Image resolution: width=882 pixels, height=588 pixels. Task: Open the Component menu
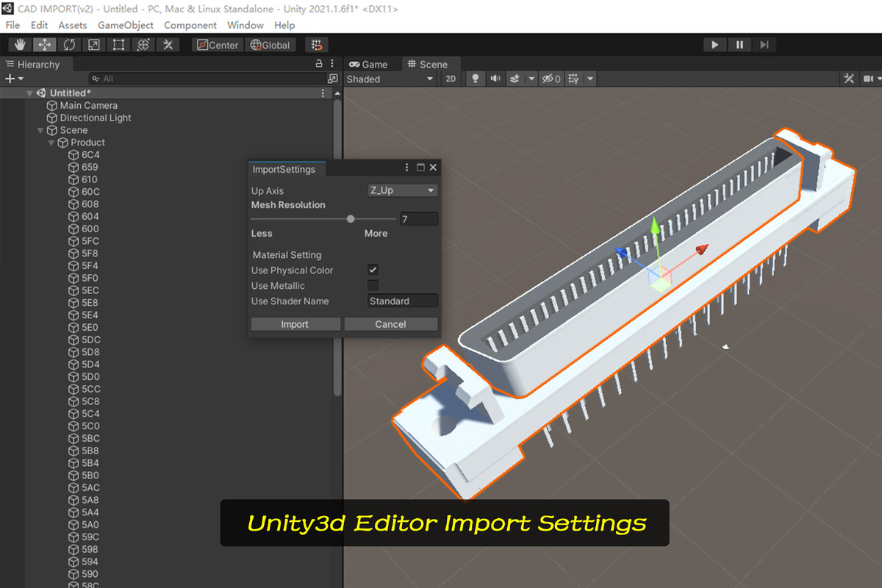[190, 25]
